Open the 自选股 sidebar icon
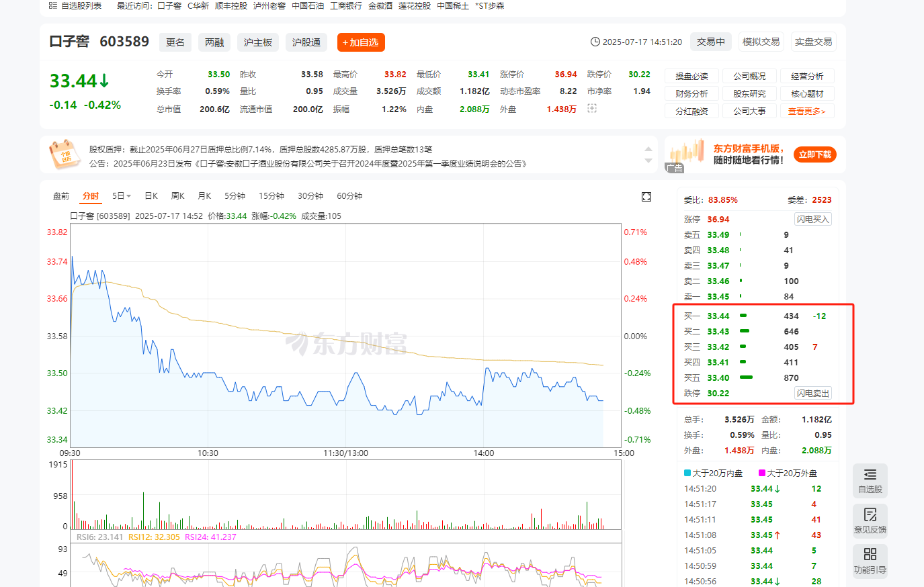 (x=870, y=481)
